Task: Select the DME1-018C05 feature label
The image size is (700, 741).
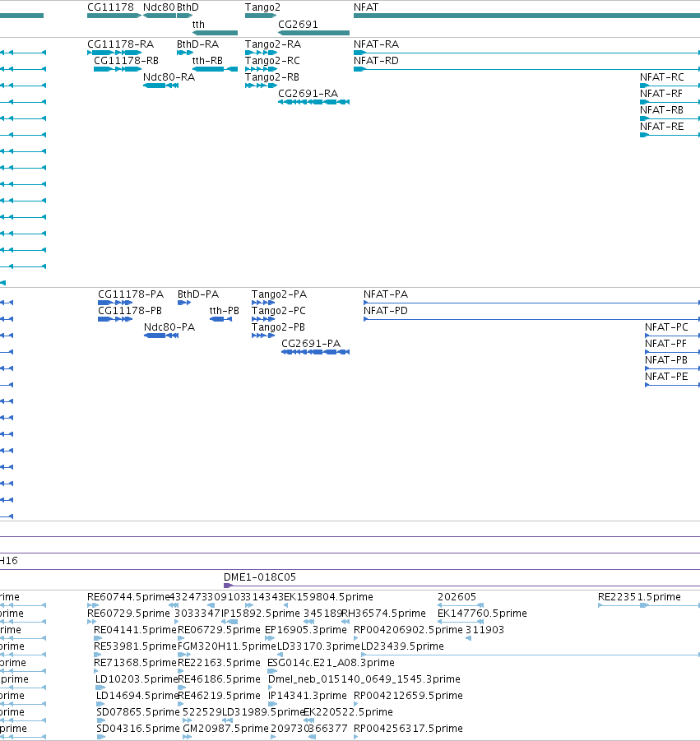Action: tap(260, 577)
